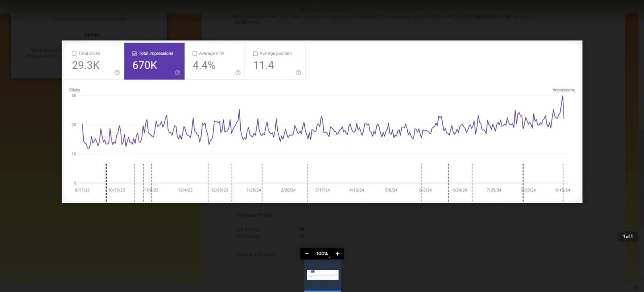
Task: Zoom in with the plus icon
Action: click(338, 254)
